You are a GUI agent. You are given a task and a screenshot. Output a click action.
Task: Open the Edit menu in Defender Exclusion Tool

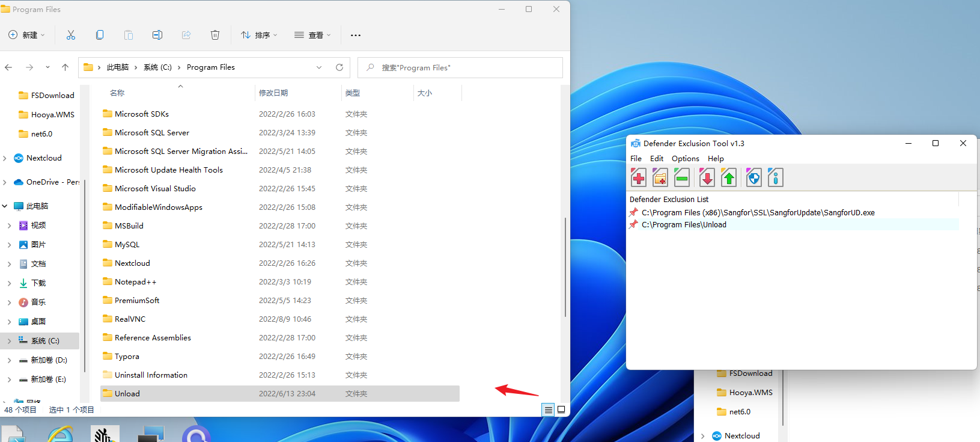657,159
